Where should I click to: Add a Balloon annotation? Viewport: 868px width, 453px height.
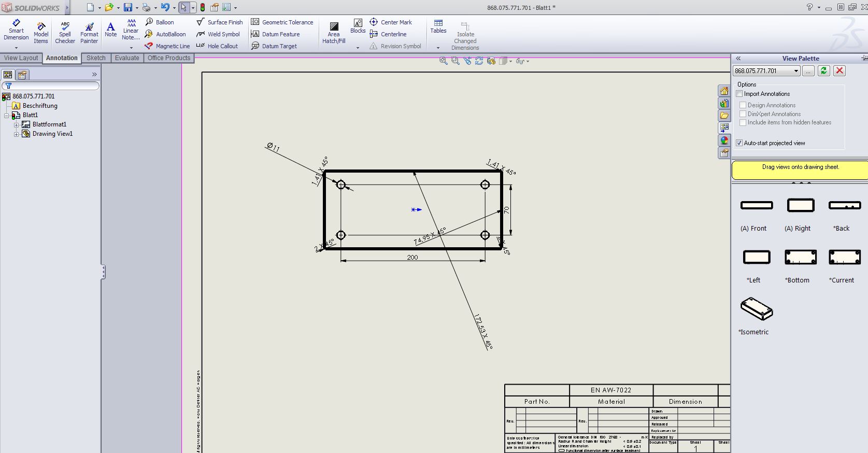(x=160, y=22)
